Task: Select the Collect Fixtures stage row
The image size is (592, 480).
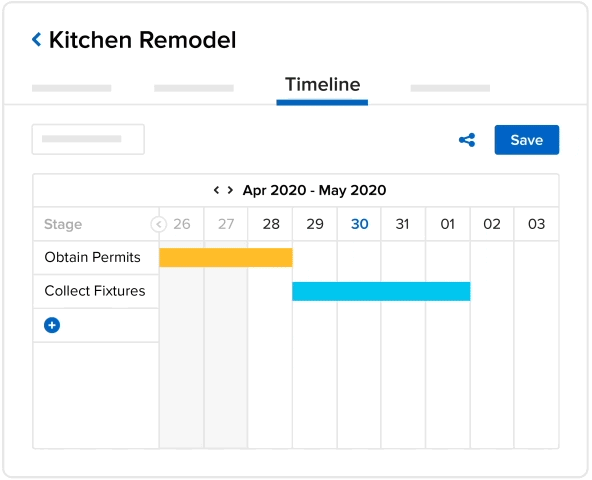Action: [x=96, y=291]
